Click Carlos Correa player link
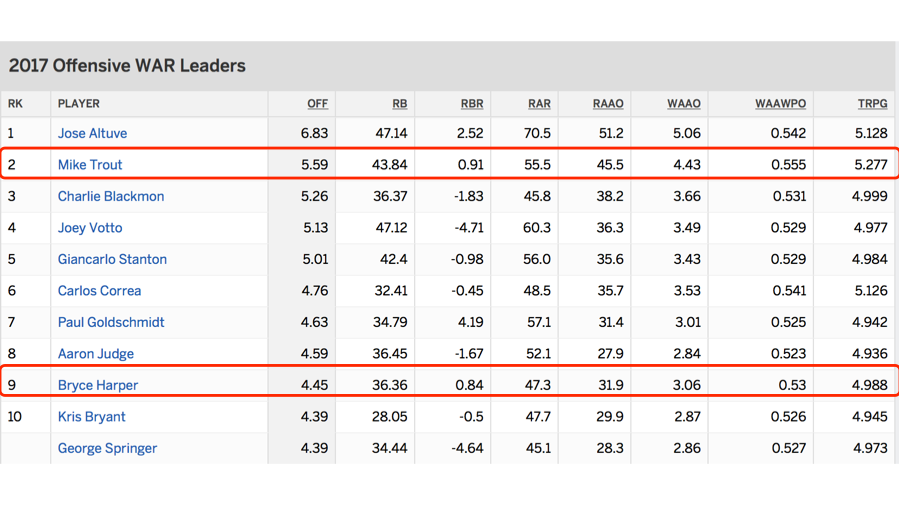The image size is (899, 506). pyautogui.click(x=99, y=291)
